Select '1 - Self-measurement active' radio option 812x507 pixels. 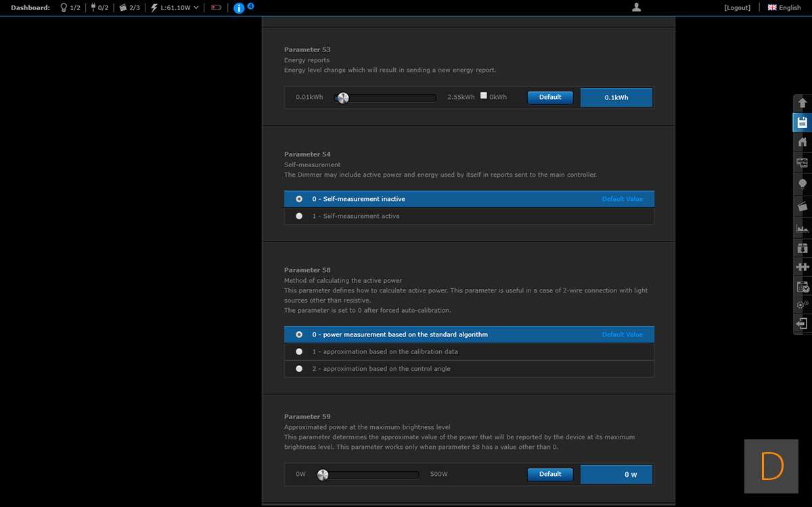299,216
